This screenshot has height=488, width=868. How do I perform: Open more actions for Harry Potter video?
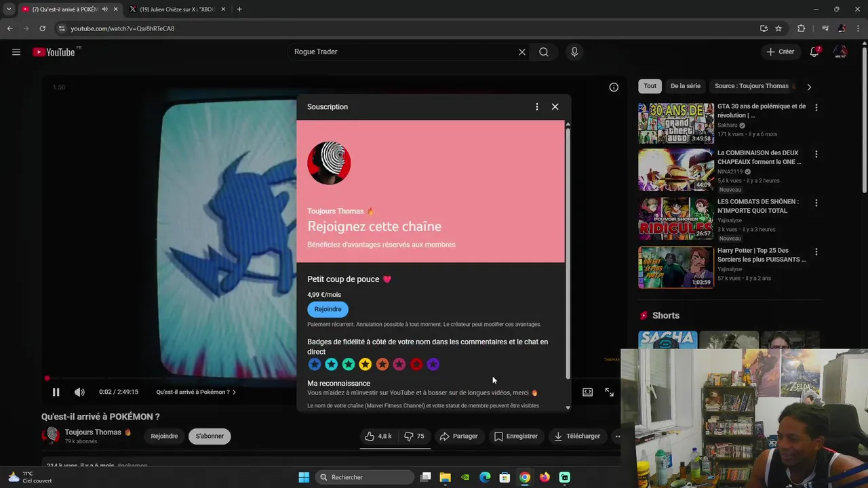pyautogui.click(x=816, y=252)
